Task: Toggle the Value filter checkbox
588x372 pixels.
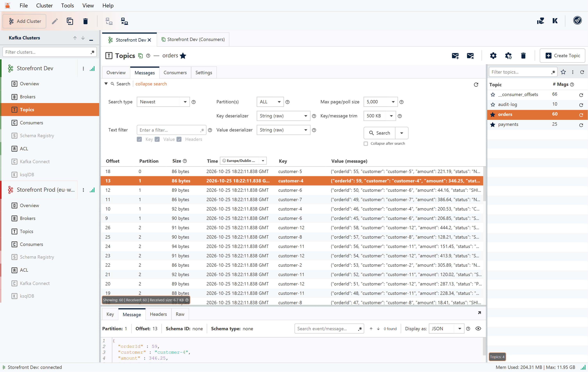Action: click(157, 139)
